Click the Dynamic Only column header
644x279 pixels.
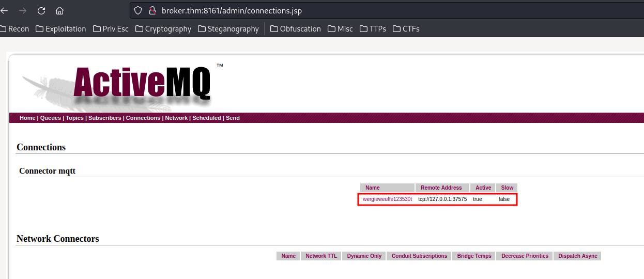click(x=364, y=256)
